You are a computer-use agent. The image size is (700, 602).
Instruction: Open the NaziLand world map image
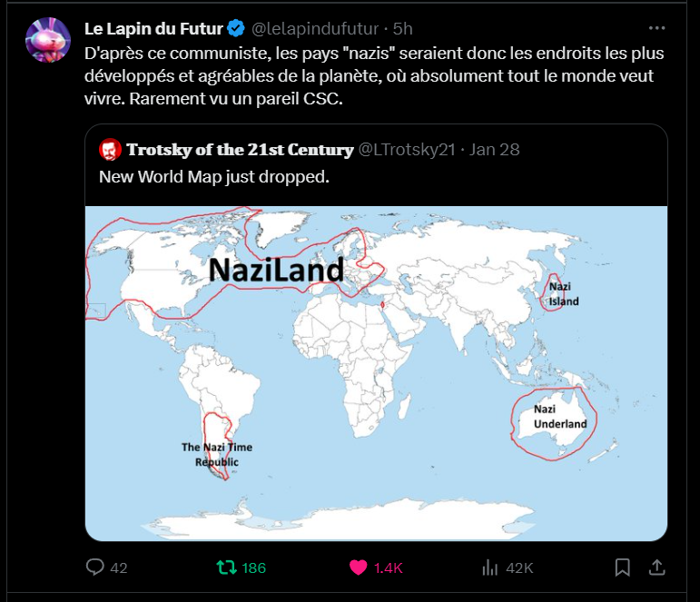376,372
